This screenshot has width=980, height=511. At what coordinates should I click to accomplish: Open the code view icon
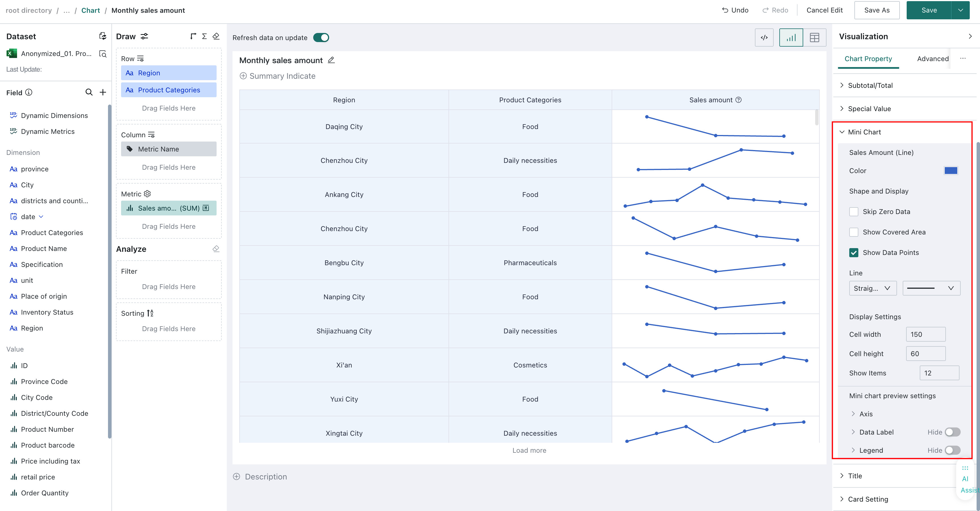(764, 38)
